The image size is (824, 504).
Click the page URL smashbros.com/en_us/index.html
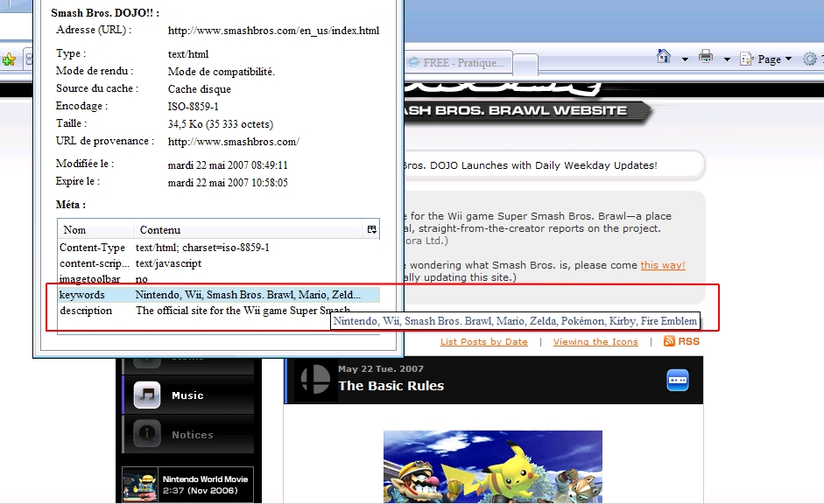click(273, 31)
